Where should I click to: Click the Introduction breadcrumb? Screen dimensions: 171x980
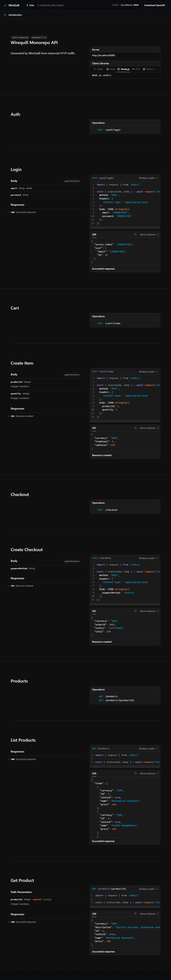coord(15,15)
